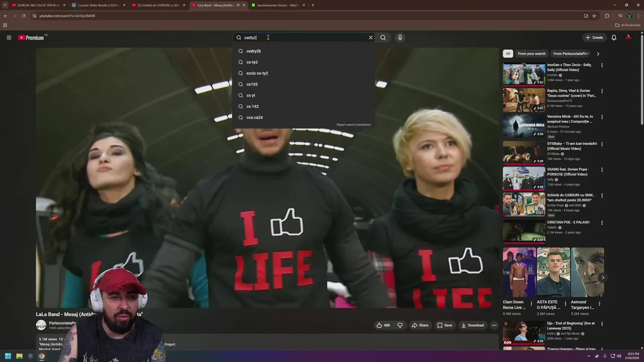
Task: Pick the 'cedry2k' search suggestion
Action: tap(304, 51)
